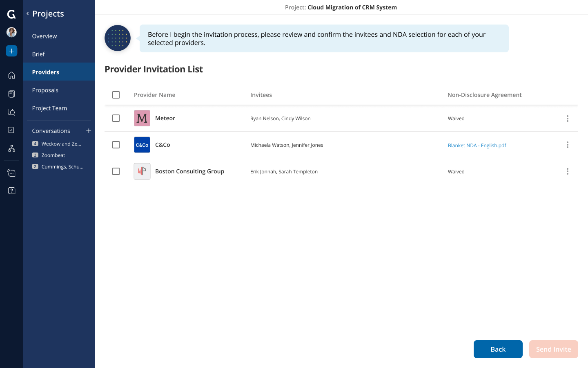Screen dimensions: 588x368
Task: Click the search-document icon in sidebar
Action: 11,112
